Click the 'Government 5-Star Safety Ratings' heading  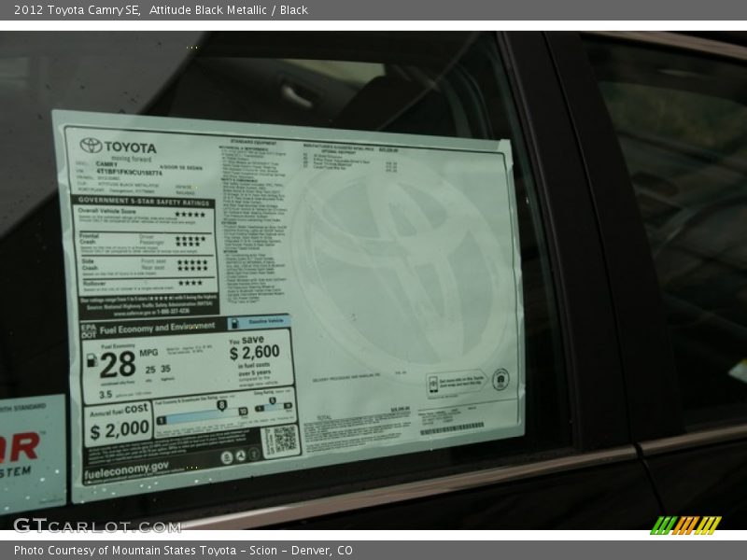pyautogui.click(x=144, y=202)
